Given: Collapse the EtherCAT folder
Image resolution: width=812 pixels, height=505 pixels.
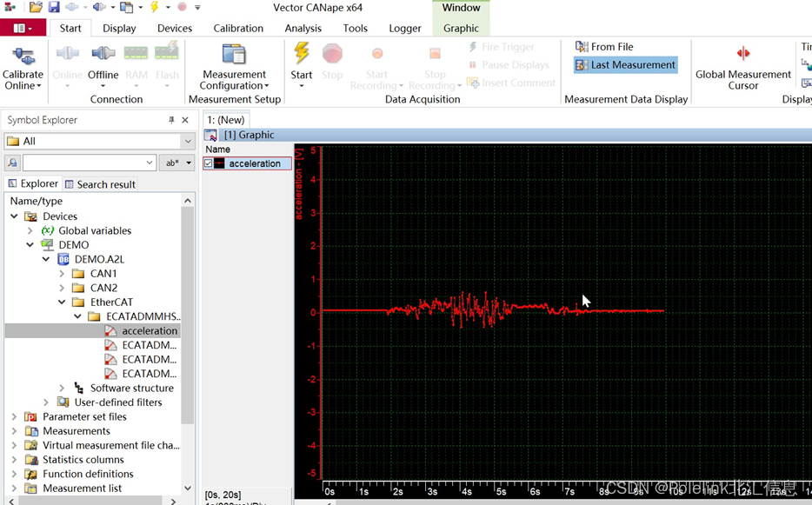Looking at the screenshot, I should [x=62, y=302].
